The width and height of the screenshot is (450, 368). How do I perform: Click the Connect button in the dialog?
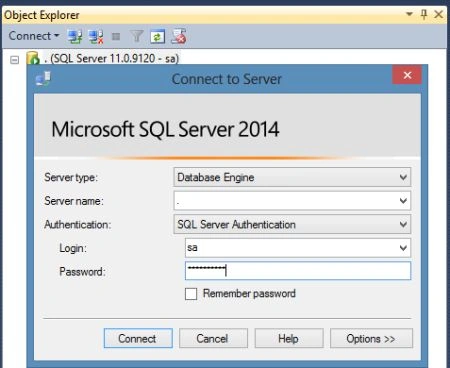coord(138,338)
